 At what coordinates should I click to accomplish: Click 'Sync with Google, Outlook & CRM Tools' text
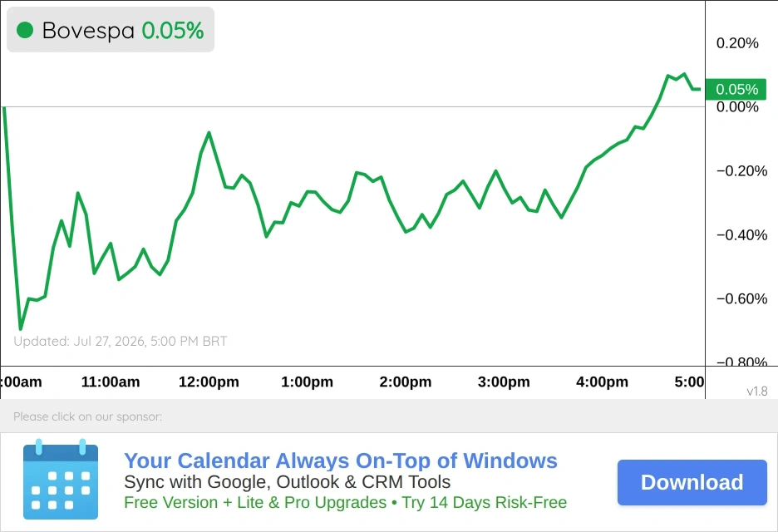288,482
